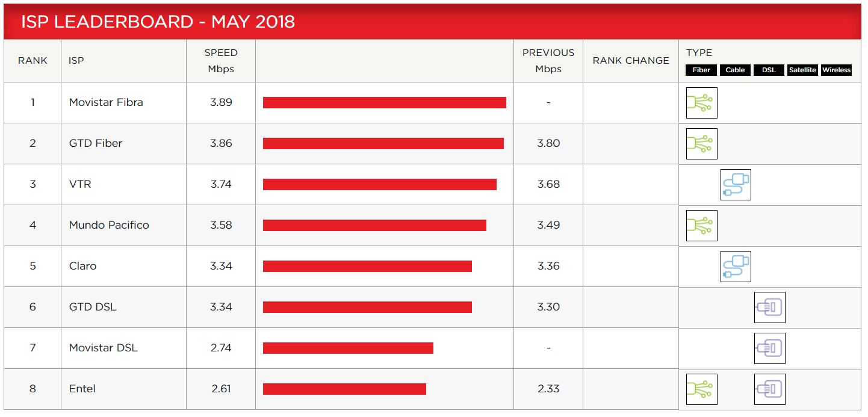
Task: Click GTD Fiber's fiber type icon
Action: tap(701, 144)
